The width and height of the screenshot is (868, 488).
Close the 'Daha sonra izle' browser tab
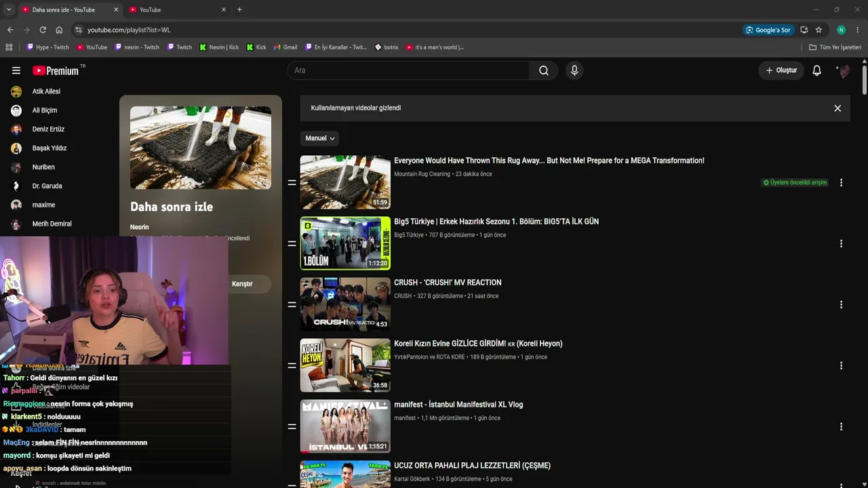[x=116, y=9]
